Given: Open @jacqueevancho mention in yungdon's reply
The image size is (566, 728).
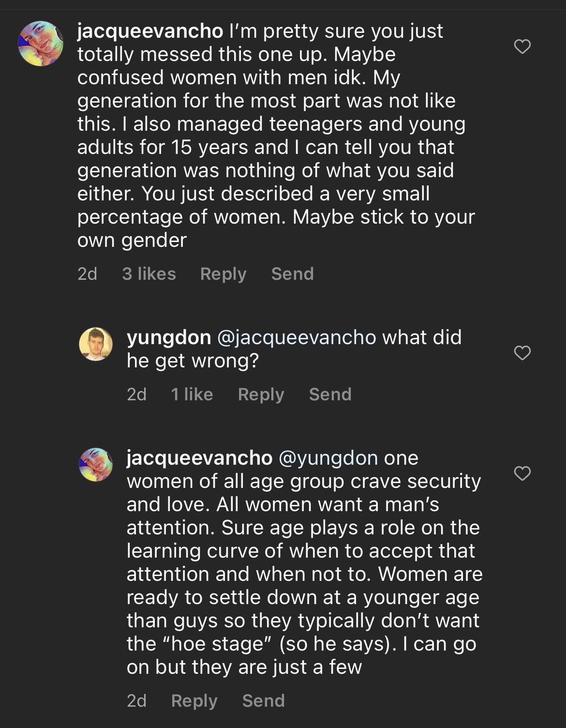Looking at the screenshot, I should click(297, 337).
